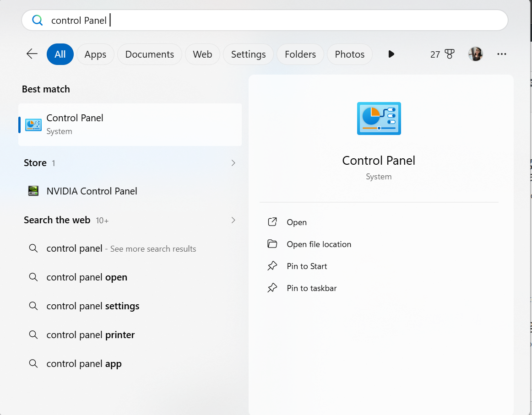Select the 'control panel printer' web suggestion

pos(130,334)
